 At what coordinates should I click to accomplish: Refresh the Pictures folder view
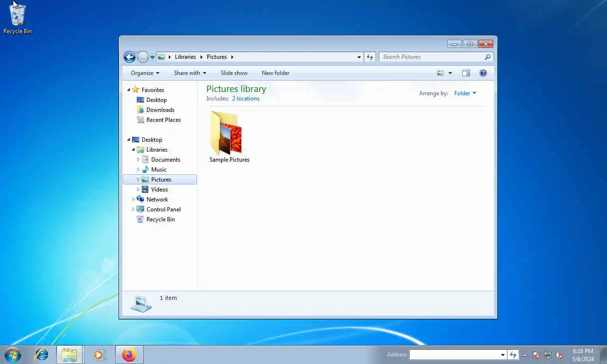point(370,57)
